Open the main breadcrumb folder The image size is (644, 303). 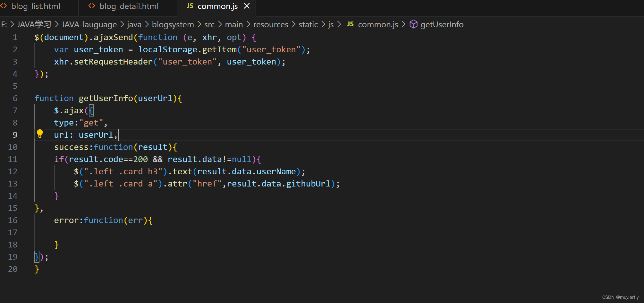pyautogui.click(x=234, y=25)
